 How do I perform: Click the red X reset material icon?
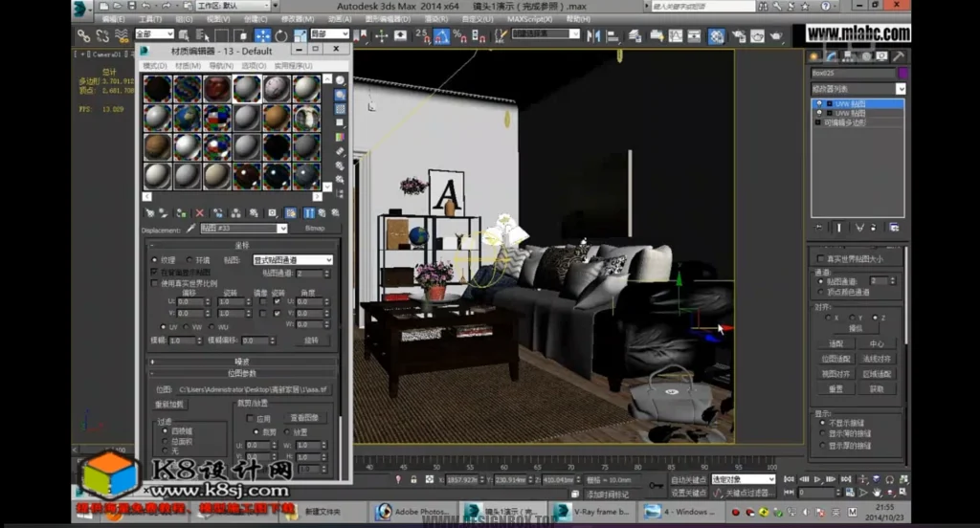click(199, 212)
